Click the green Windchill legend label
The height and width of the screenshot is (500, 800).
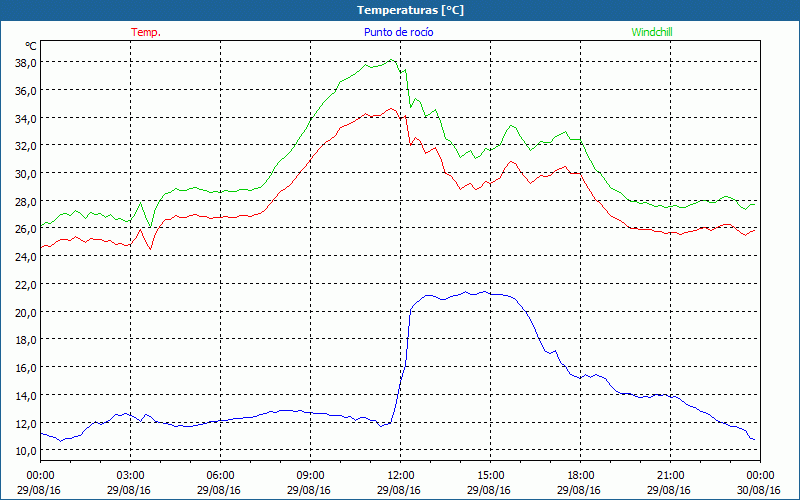point(652,32)
